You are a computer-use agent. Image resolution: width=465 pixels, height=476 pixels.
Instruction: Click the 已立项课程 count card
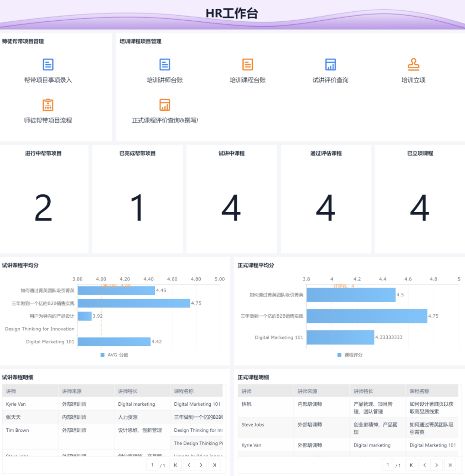click(x=420, y=199)
